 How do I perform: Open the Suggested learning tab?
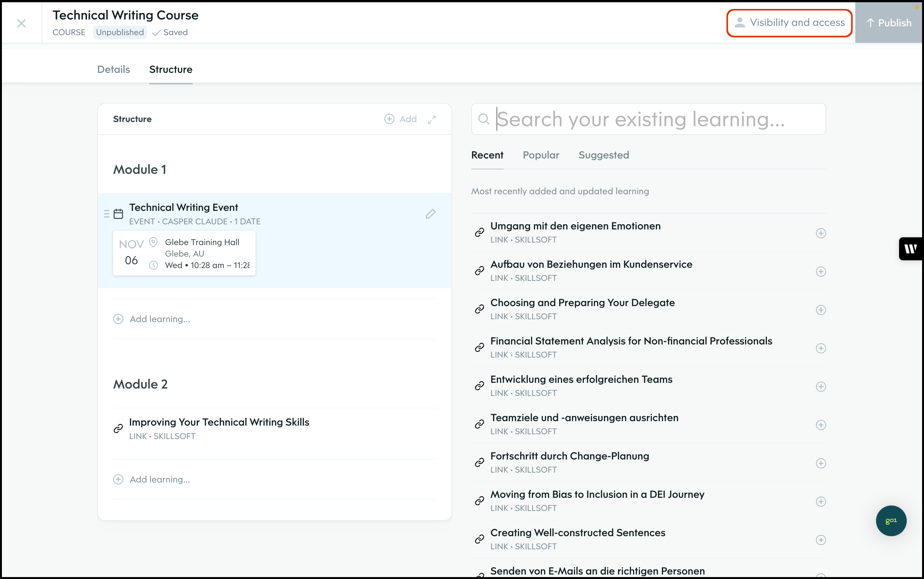coord(603,155)
